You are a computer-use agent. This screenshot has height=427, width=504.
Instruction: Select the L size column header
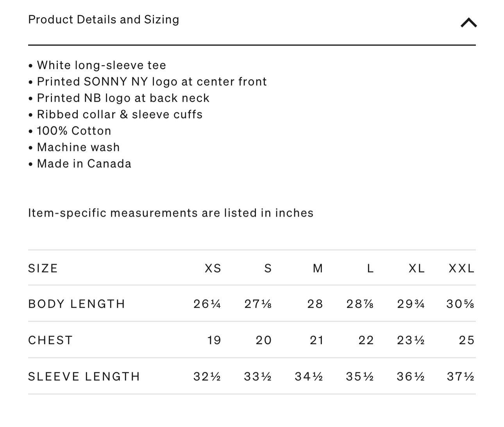[370, 268]
